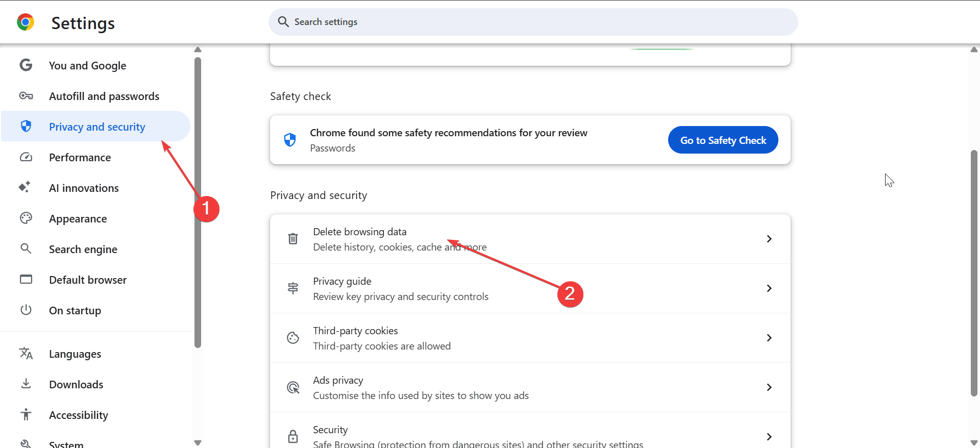Click the Search settings input field

[533, 22]
